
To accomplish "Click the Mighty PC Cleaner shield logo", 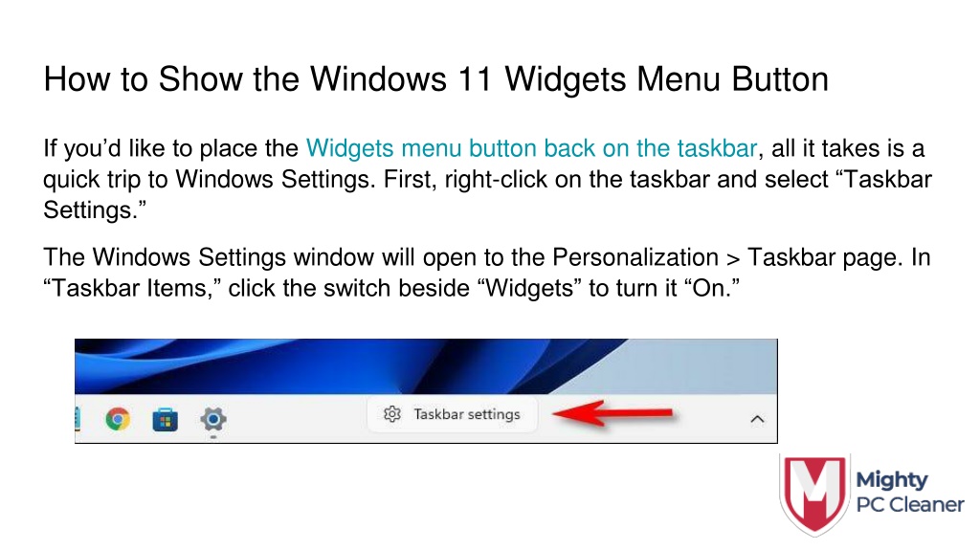I will point(814,496).
